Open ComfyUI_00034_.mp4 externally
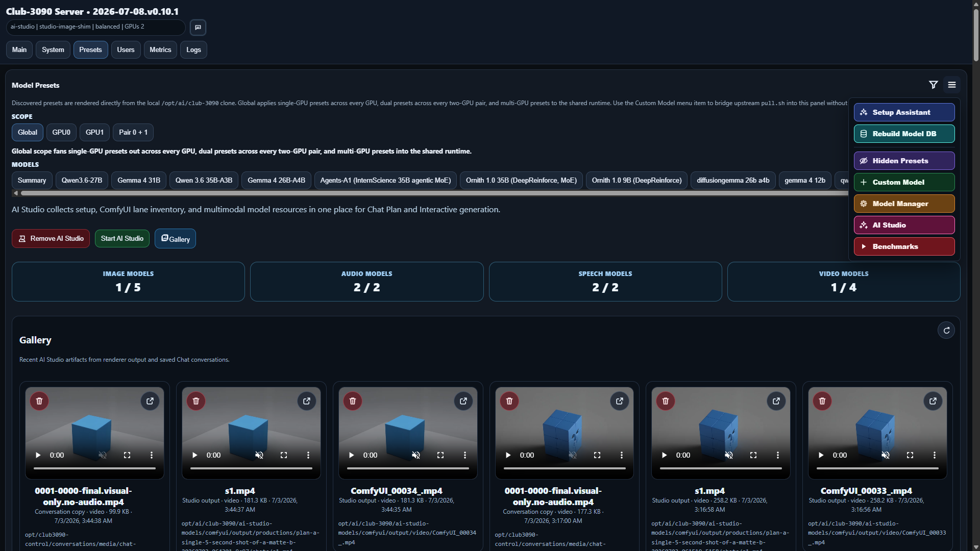 (463, 401)
